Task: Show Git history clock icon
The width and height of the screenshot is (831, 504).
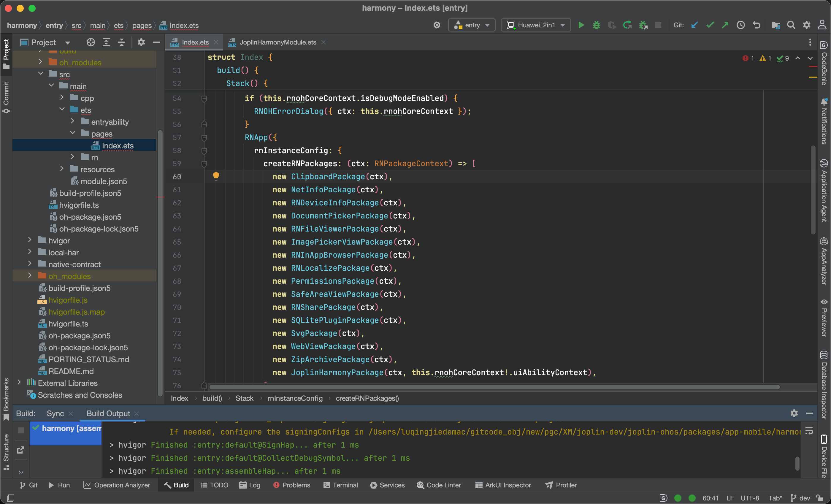Action: pos(740,25)
